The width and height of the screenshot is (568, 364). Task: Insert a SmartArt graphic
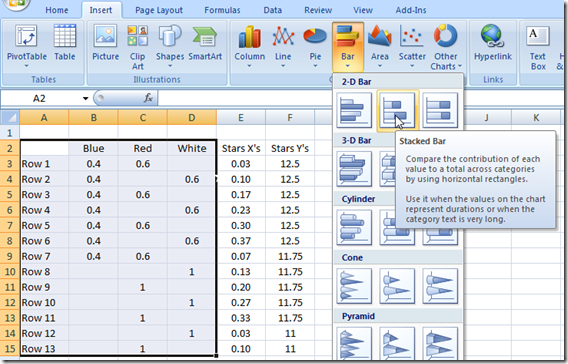pos(205,42)
